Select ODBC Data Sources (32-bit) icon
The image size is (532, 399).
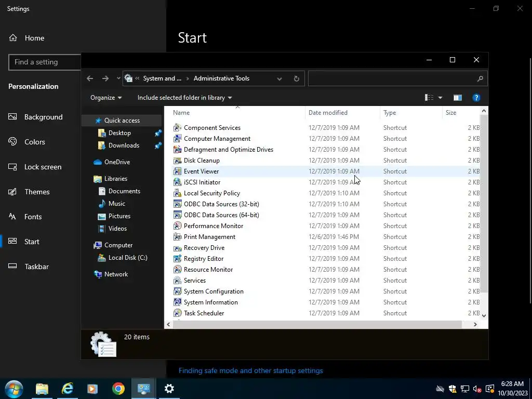coord(177,204)
